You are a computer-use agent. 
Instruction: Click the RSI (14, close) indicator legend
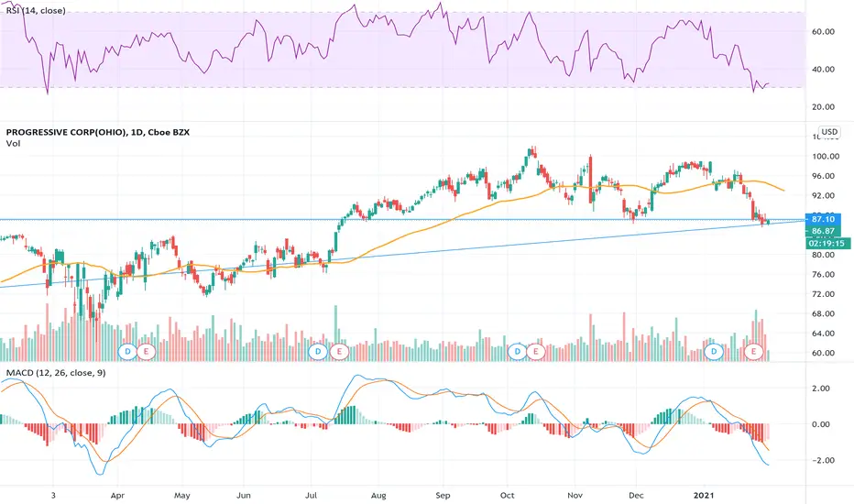pos(36,10)
